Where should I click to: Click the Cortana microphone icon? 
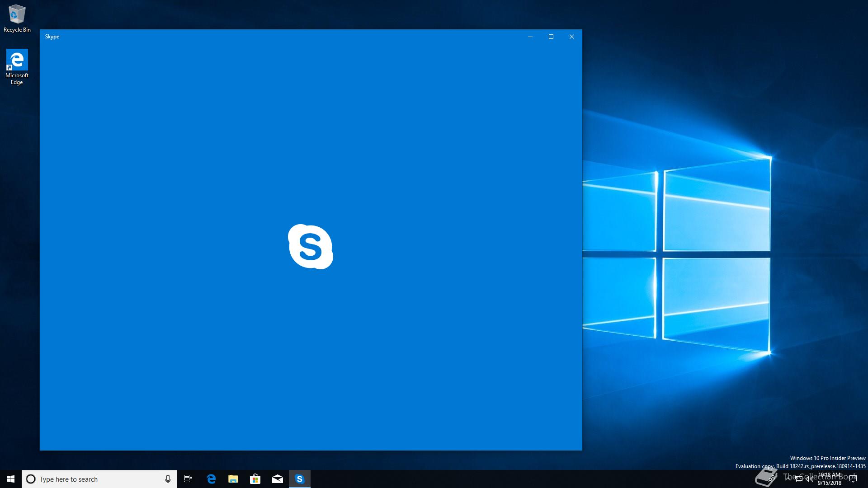(x=168, y=479)
